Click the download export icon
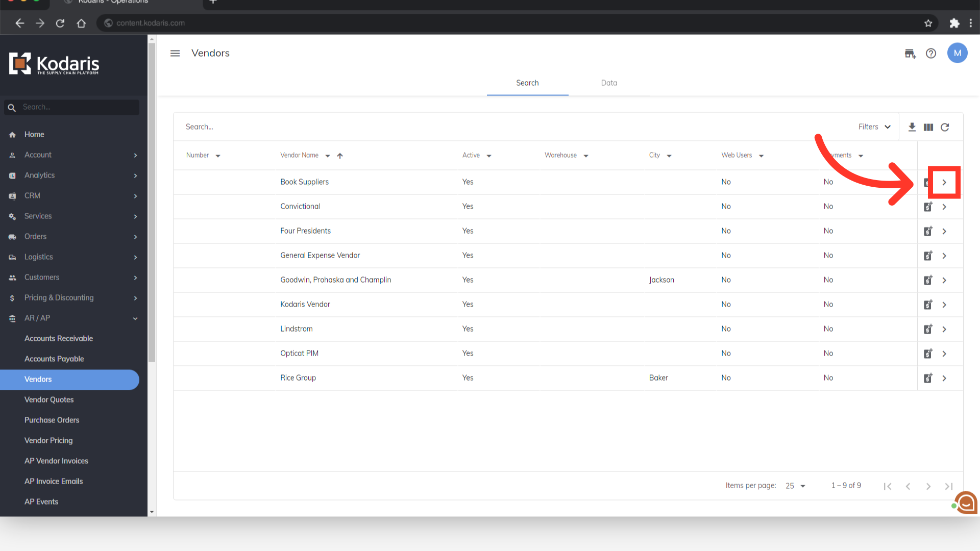 click(x=912, y=127)
